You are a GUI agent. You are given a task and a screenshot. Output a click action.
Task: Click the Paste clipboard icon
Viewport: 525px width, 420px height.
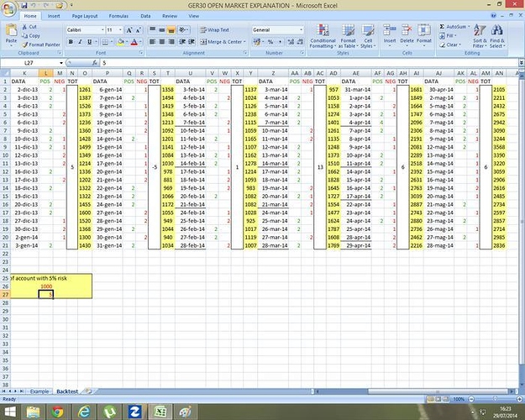click(x=11, y=30)
